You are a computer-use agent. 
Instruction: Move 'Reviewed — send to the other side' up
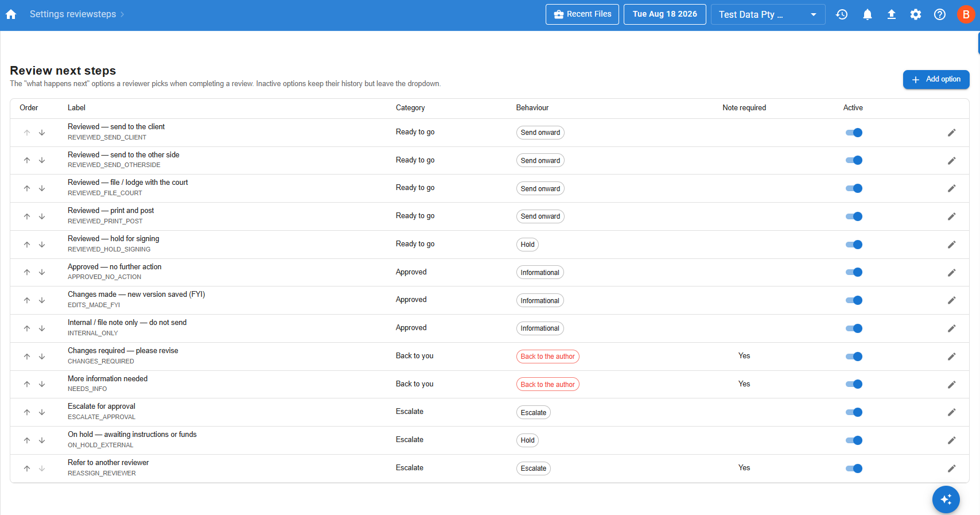click(x=27, y=161)
